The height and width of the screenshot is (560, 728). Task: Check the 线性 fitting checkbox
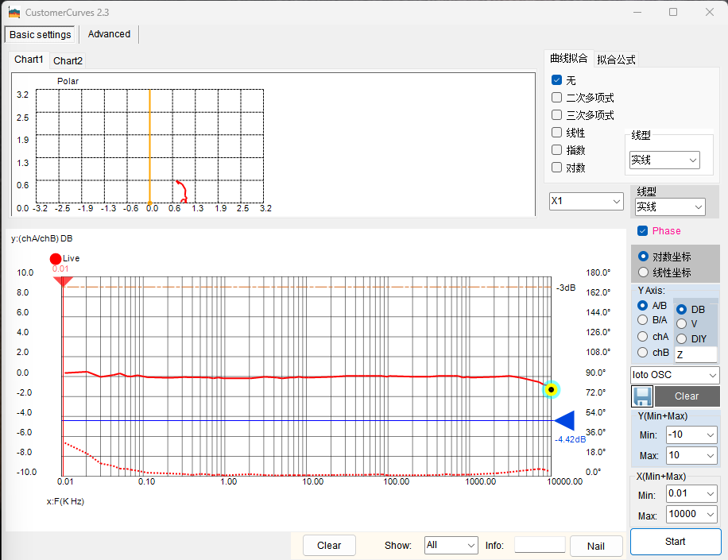tap(557, 133)
